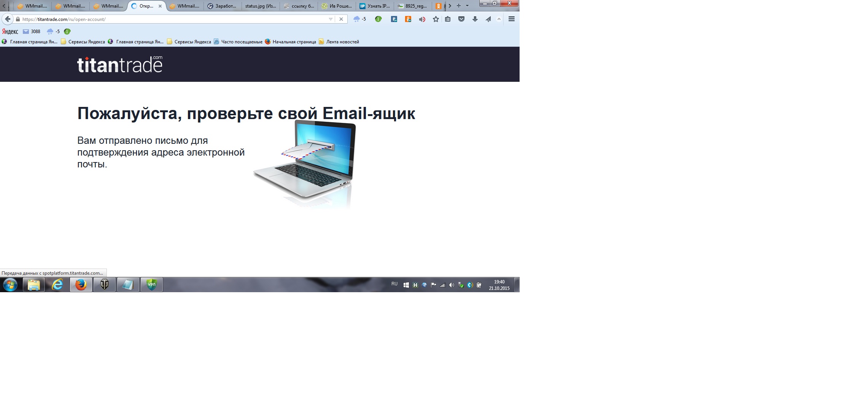Switch to the 'status.jpg' tab

[261, 6]
